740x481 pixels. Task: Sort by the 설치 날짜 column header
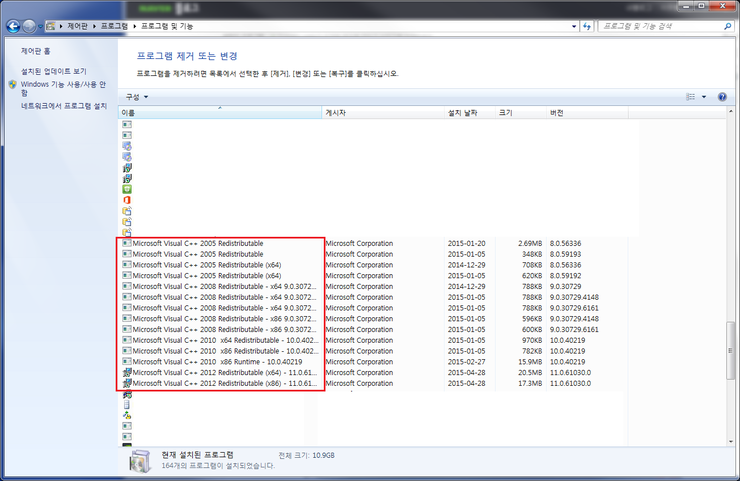pyautogui.click(x=470, y=113)
